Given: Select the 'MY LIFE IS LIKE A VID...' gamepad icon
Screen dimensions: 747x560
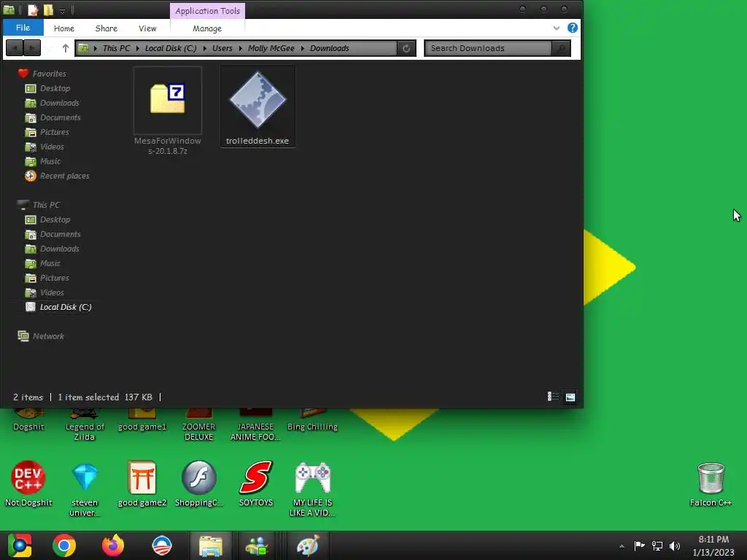Looking at the screenshot, I should (312, 489).
